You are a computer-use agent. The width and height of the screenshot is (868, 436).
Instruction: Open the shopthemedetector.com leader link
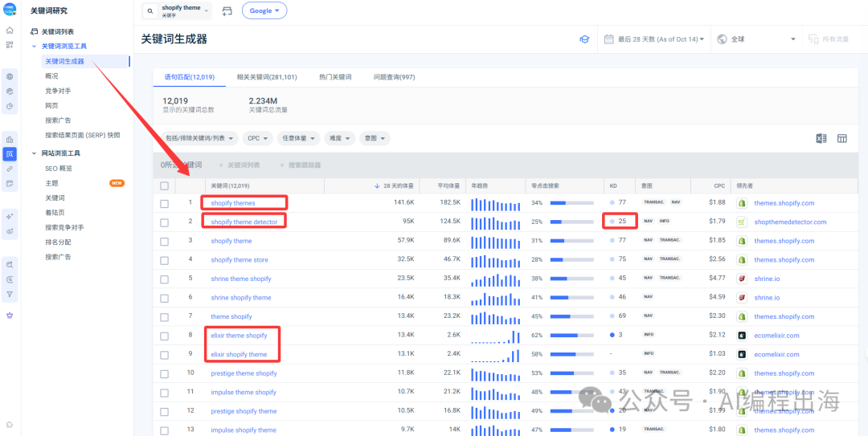coord(790,222)
